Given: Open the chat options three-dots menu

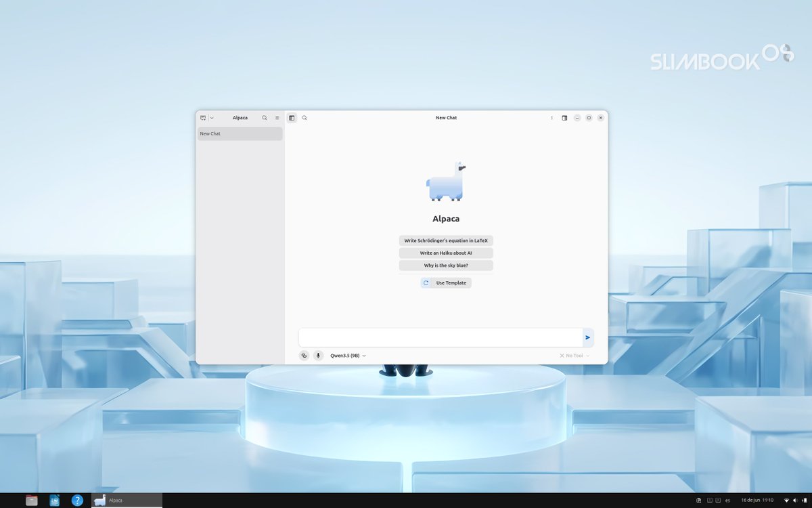Looking at the screenshot, I should (551, 118).
